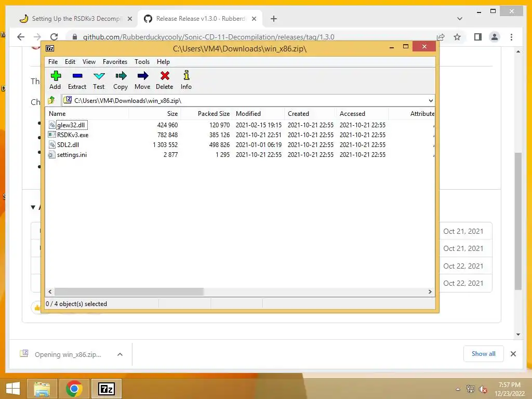532x399 pixels.
Task: Open the Favorites menu
Action: 115,62
